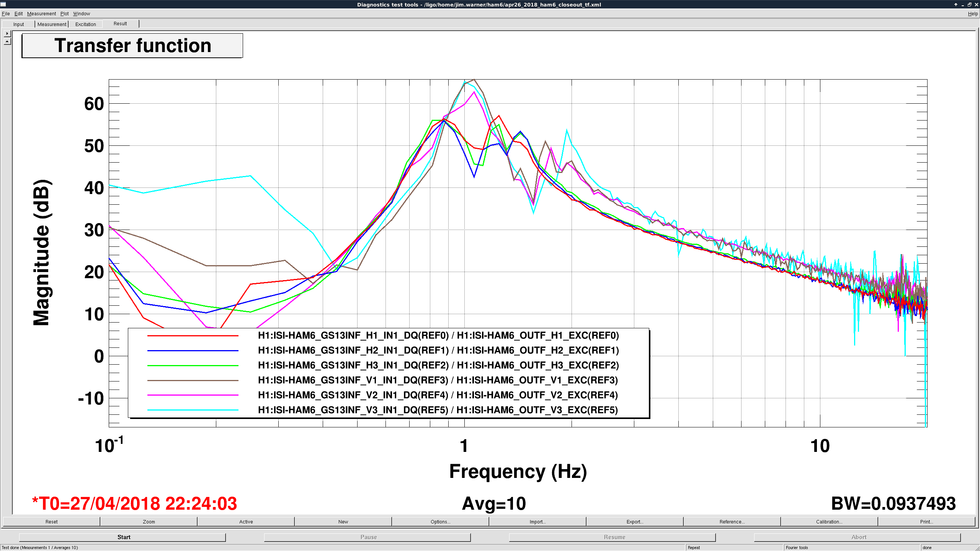Open the plot Options dialog
This screenshot has width=980, height=551.
pyautogui.click(x=440, y=522)
